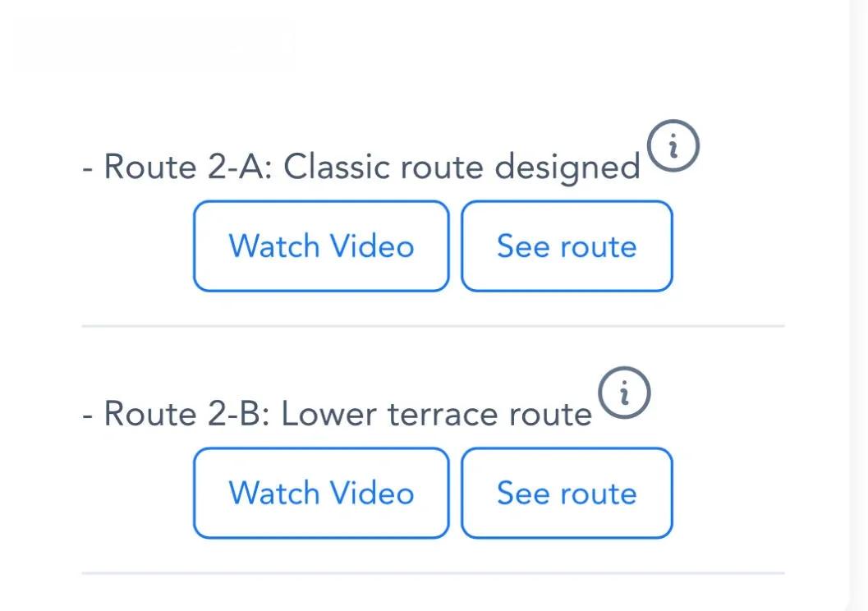Click See route under Route 2-A
Viewport: 868px width, 611px height.
(567, 246)
